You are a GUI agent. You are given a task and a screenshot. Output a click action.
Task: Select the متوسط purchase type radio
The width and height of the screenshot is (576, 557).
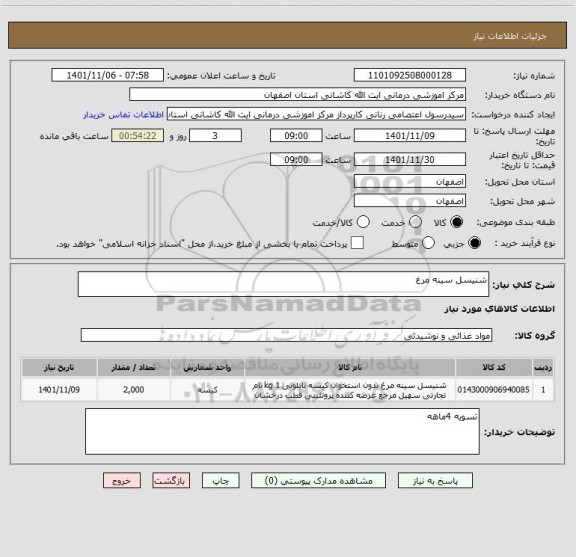tap(428, 243)
